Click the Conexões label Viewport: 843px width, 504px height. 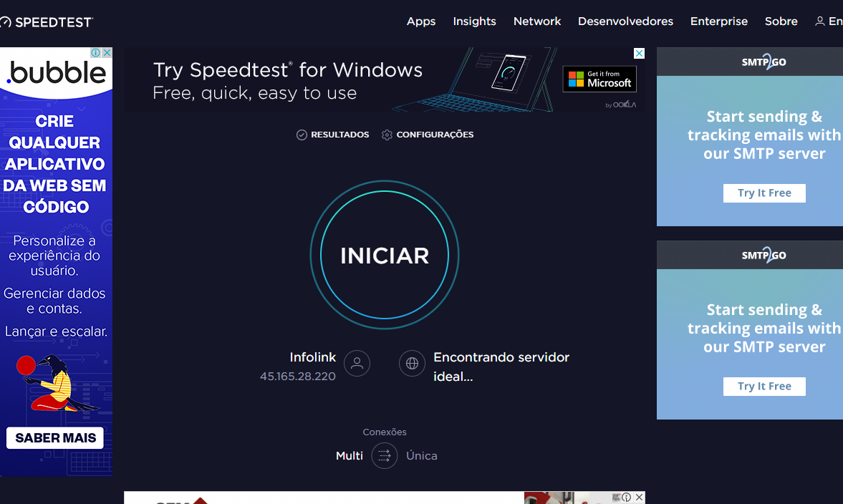pyautogui.click(x=385, y=432)
